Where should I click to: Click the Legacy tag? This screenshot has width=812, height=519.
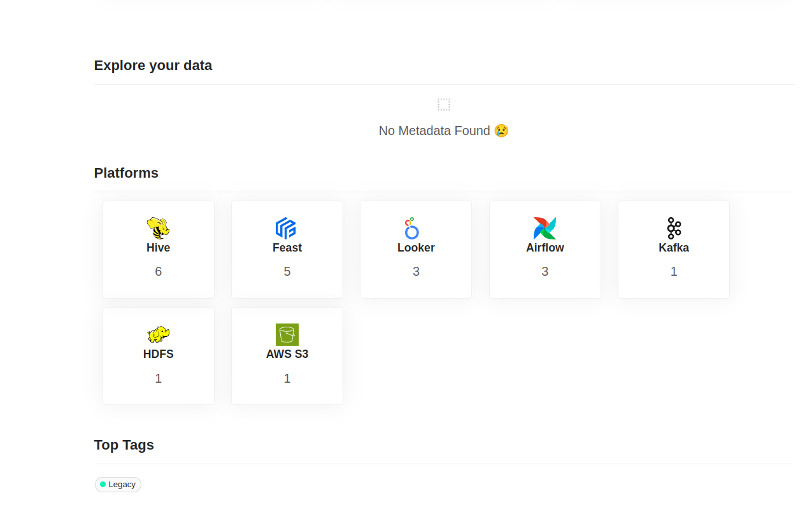[118, 484]
